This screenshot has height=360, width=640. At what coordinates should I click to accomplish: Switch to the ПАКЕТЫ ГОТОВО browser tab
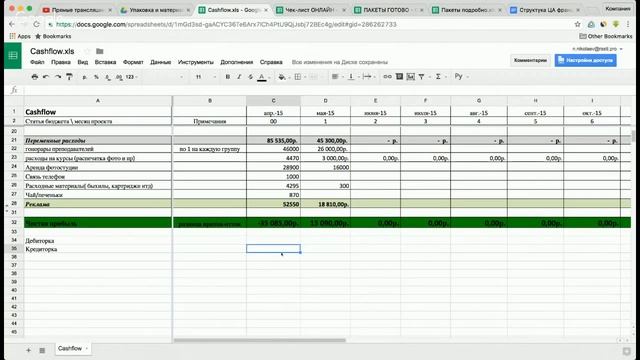pos(387,10)
